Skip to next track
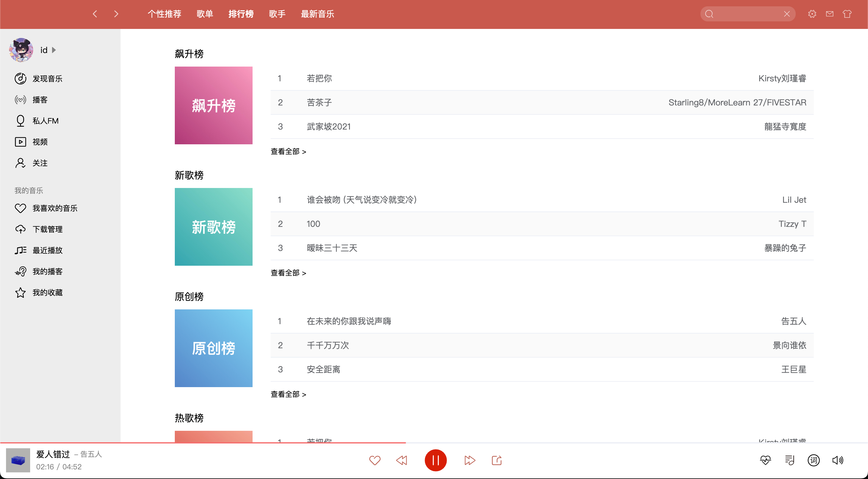 469,460
